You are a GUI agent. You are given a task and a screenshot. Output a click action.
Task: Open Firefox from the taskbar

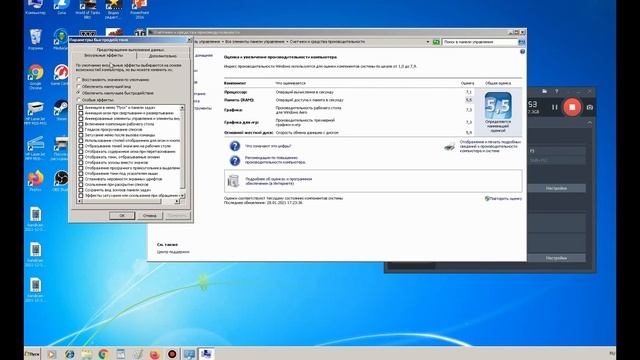[x=155, y=354]
